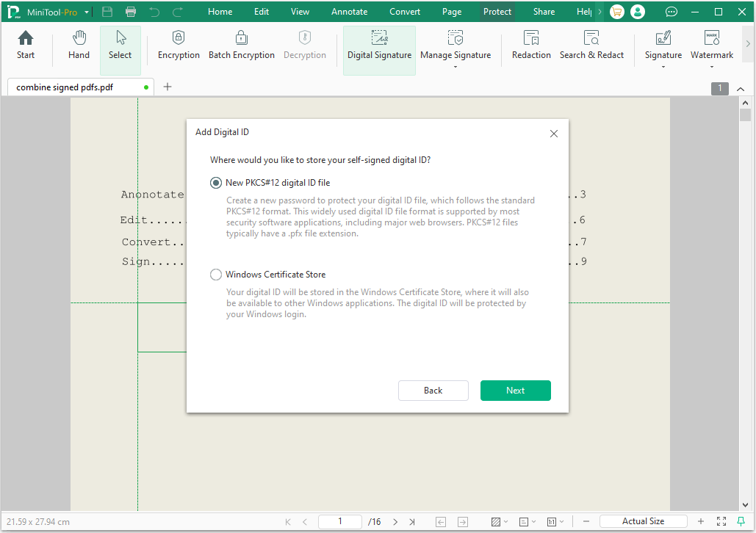Switch to the Edit tab
756x533 pixels.
click(x=262, y=12)
